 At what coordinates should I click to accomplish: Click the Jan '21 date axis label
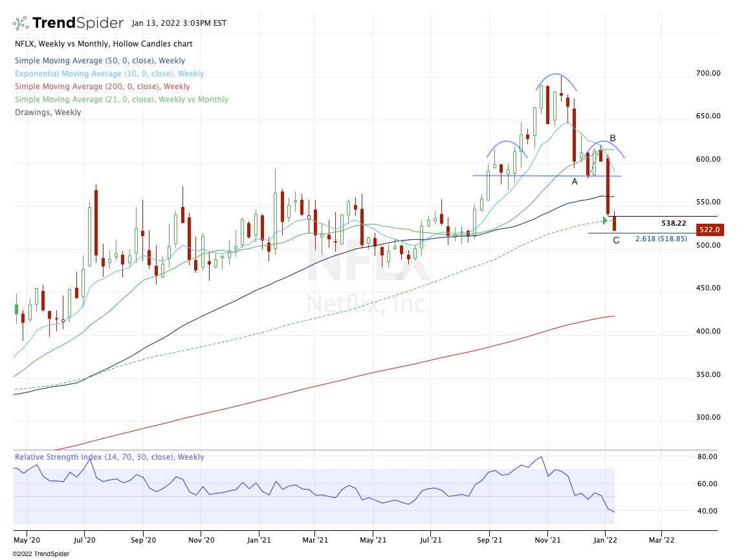(259, 540)
